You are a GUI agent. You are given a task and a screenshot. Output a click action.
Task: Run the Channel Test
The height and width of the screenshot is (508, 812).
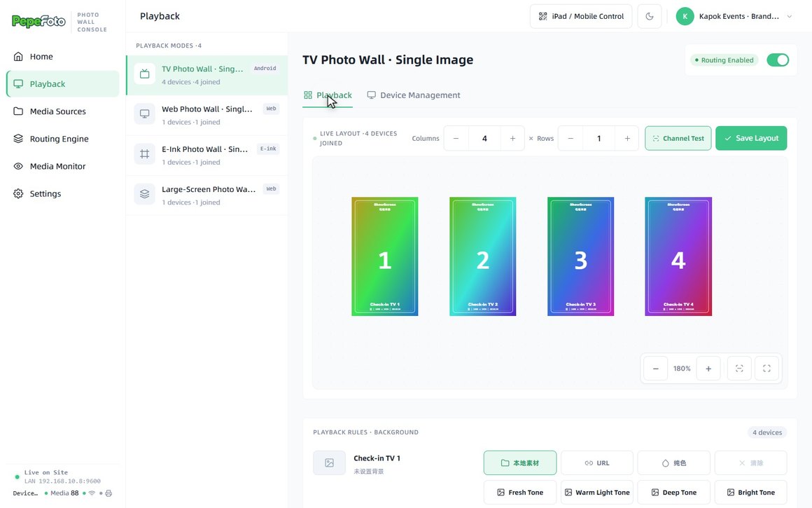click(x=678, y=139)
